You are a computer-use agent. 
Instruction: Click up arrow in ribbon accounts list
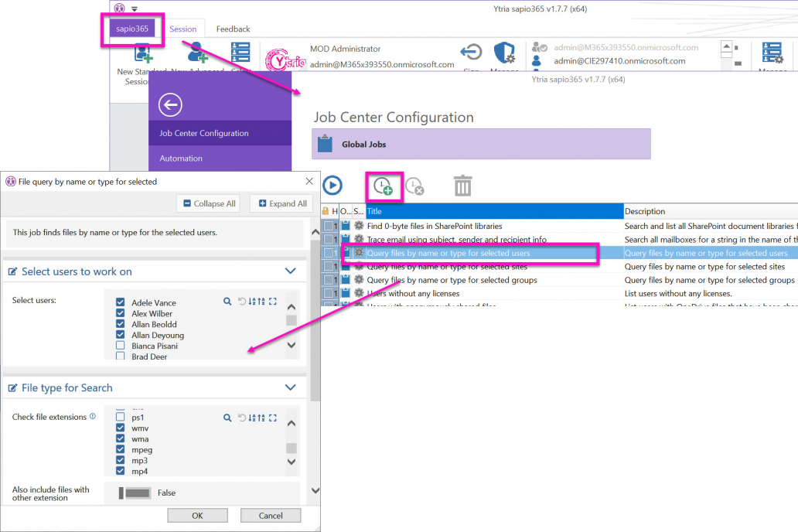726,47
